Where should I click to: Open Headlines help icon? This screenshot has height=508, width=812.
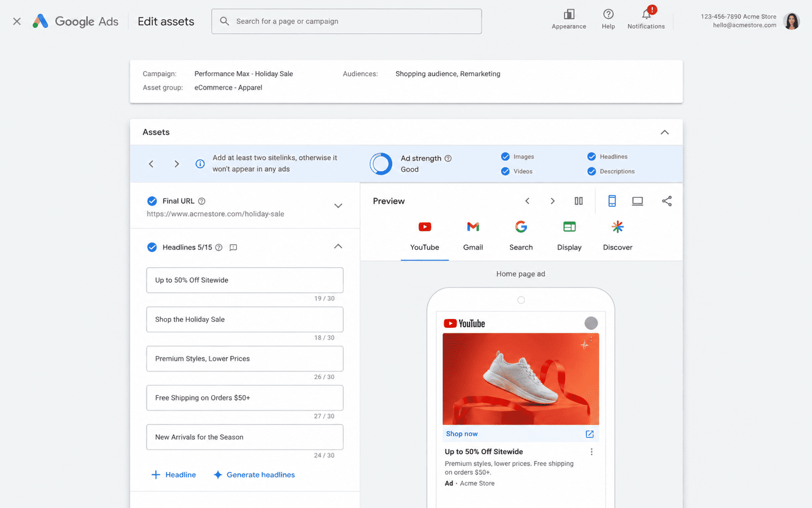219,247
